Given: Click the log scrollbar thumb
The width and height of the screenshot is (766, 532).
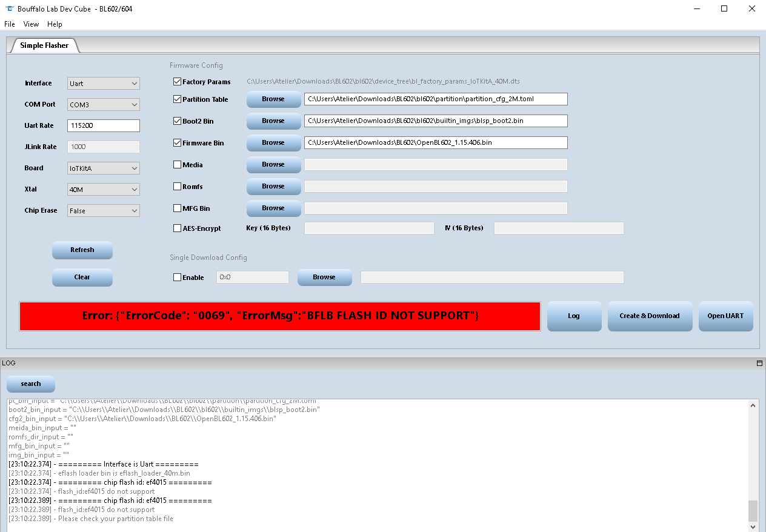Looking at the screenshot, I should click(753, 511).
